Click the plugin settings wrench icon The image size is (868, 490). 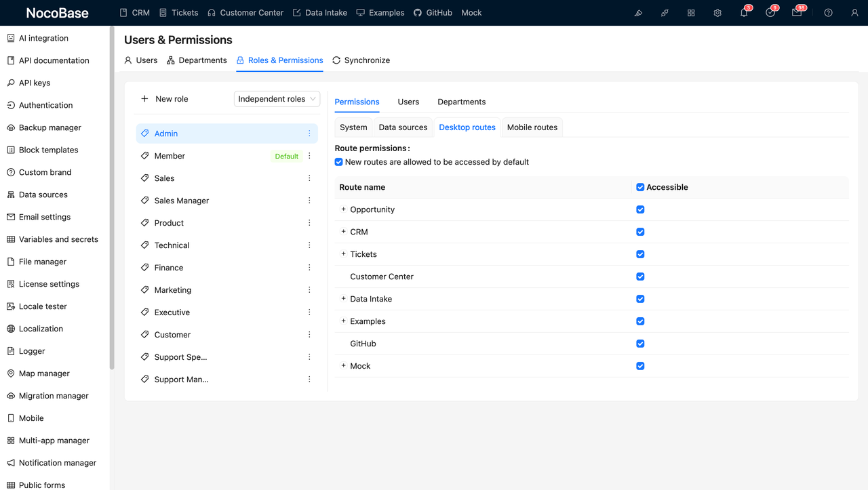pyautogui.click(x=665, y=12)
